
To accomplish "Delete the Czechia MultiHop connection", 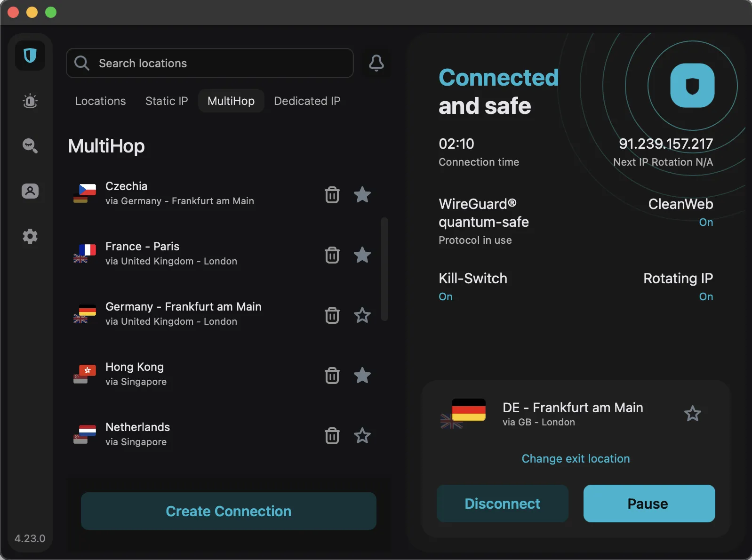I will pos(332,194).
